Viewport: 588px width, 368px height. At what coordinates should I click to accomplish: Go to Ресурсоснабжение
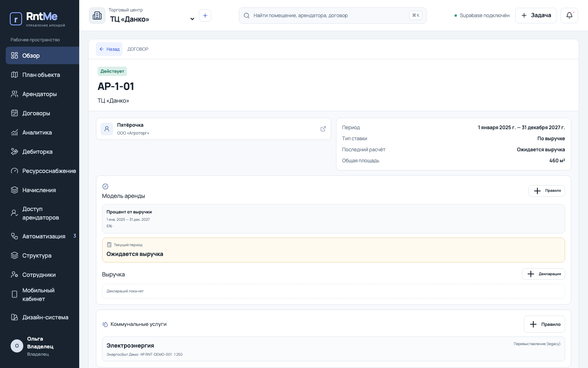pyautogui.click(x=42, y=171)
